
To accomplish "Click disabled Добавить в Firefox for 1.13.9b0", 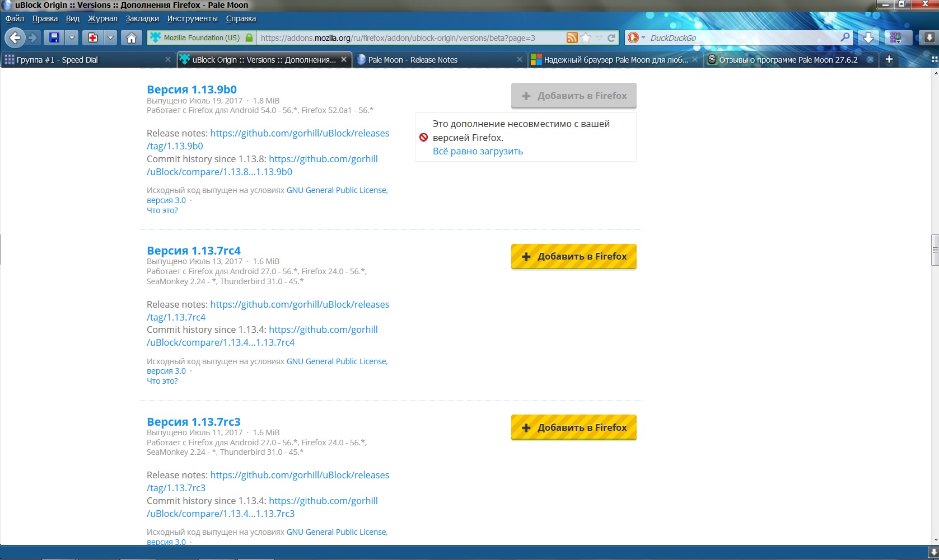I will [x=573, y=96].
